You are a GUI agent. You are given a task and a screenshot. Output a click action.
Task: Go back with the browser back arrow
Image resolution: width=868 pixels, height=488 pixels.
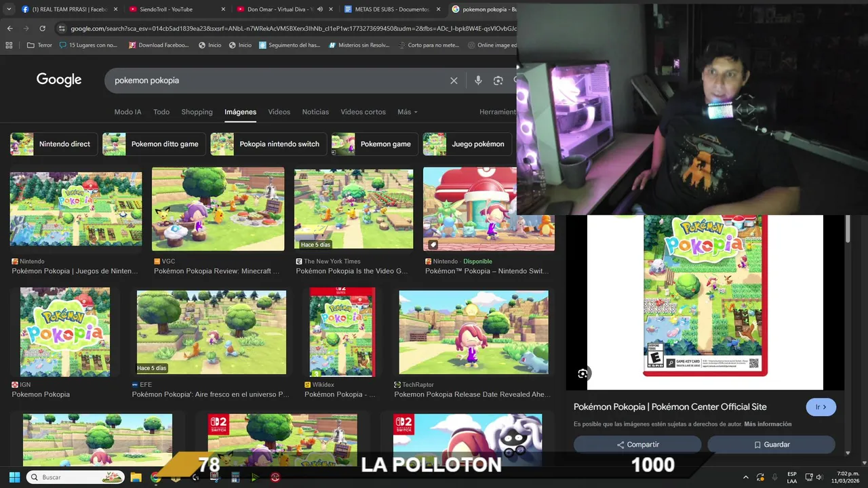click(9, 28)
